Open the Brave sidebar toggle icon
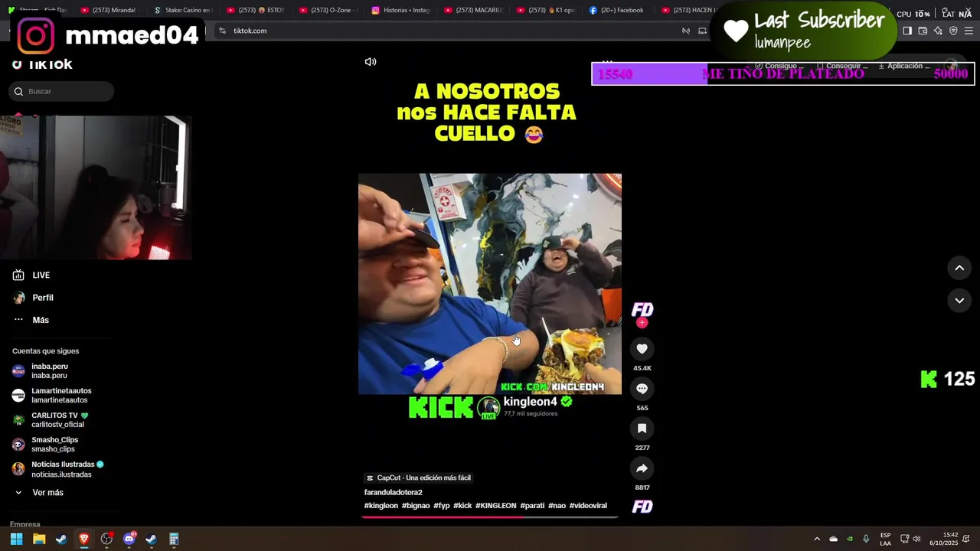 click(907, 31)
